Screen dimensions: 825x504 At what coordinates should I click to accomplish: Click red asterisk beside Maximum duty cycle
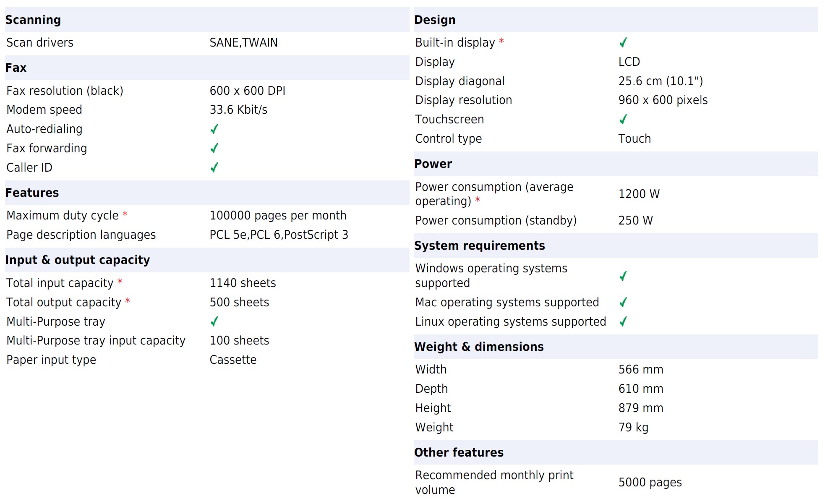[x=125, y=215]
